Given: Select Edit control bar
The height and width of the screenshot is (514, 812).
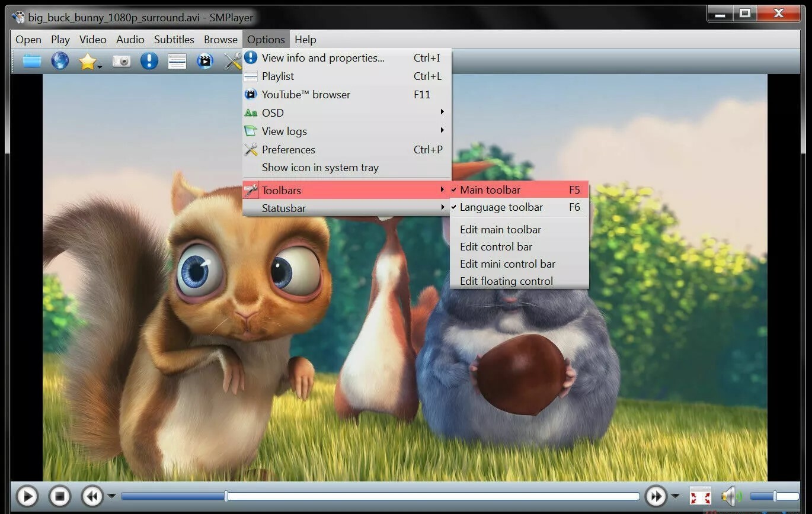Looking at the screenshot, I should (x=519, y=247).
